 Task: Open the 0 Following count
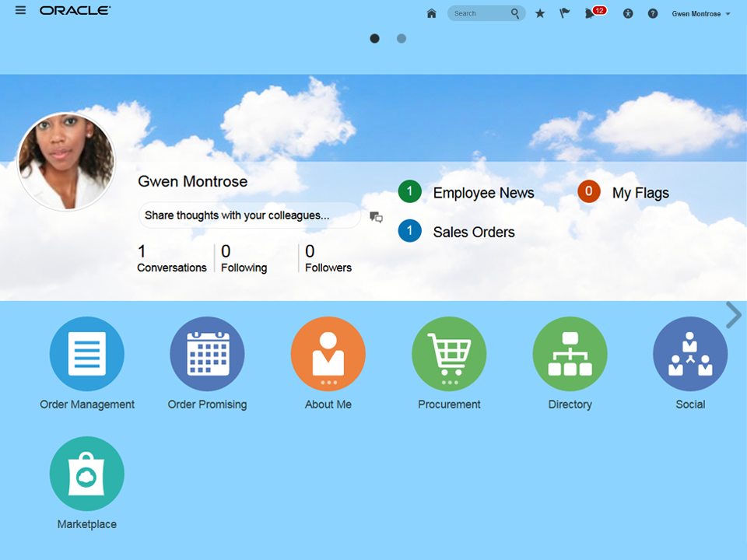click(244, 258)
